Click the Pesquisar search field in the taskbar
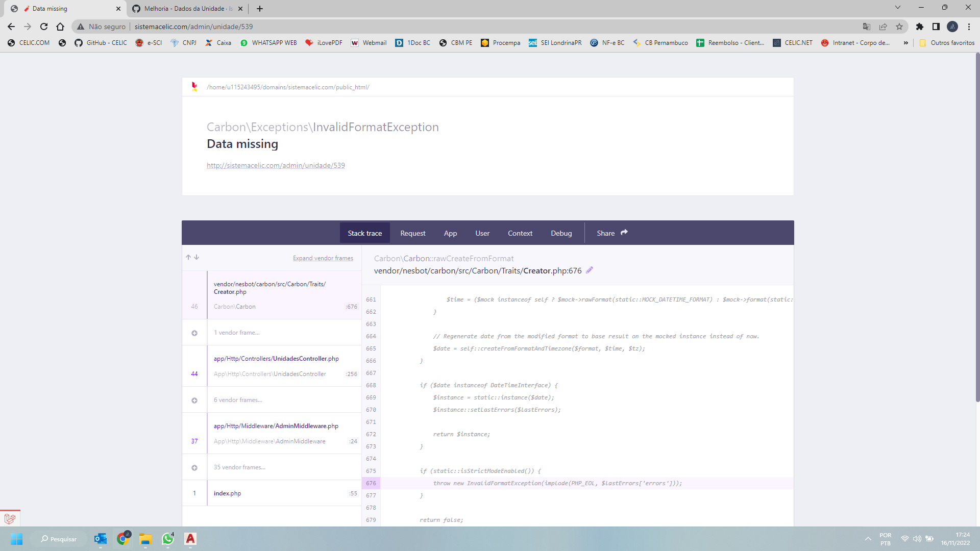 pos(59,539)
